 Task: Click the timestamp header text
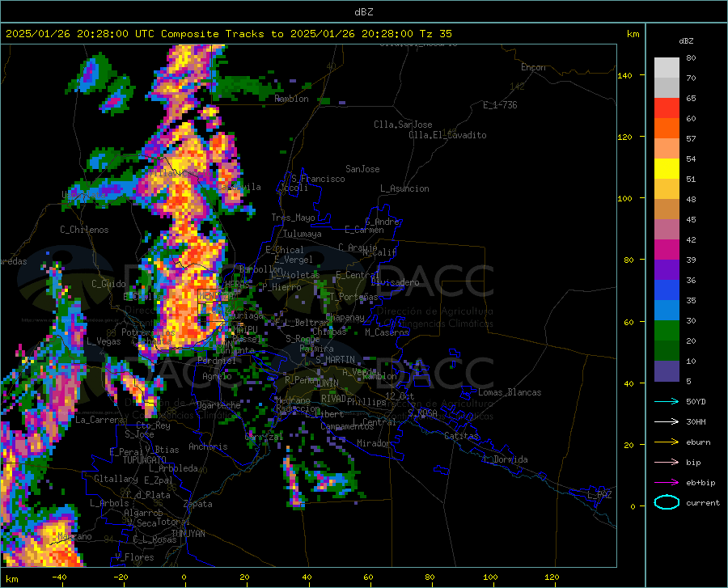point(228,34)
